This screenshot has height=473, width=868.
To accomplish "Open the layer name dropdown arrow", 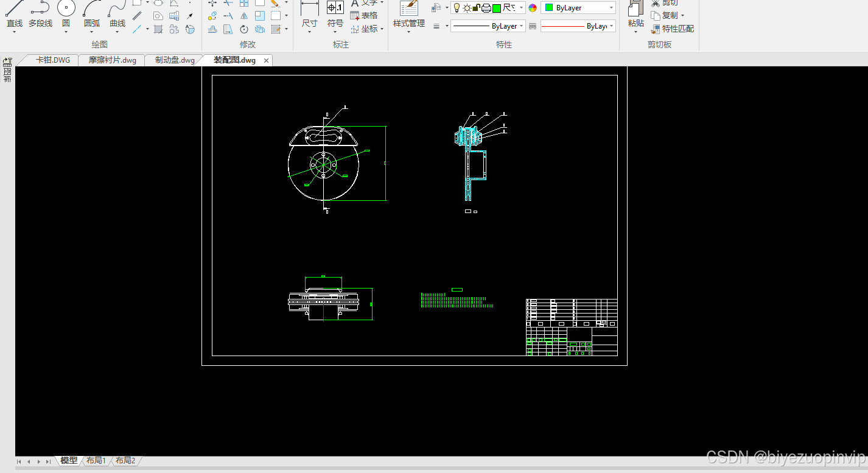I will tap(521, 8).
